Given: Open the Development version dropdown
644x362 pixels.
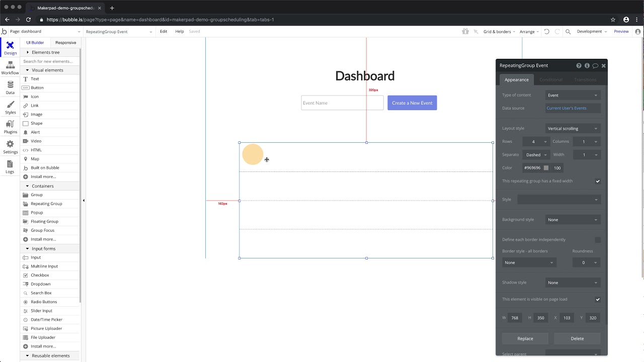Looking at the screenshot, I should pyautogui.click(x=592, y=31).
